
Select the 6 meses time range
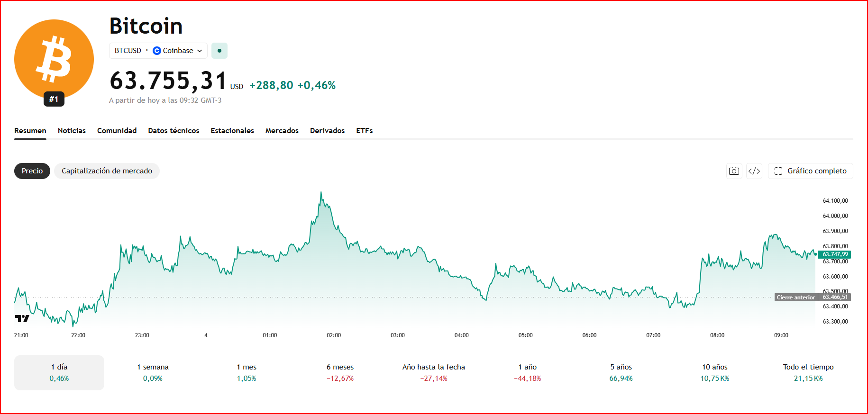pos(340,373)
